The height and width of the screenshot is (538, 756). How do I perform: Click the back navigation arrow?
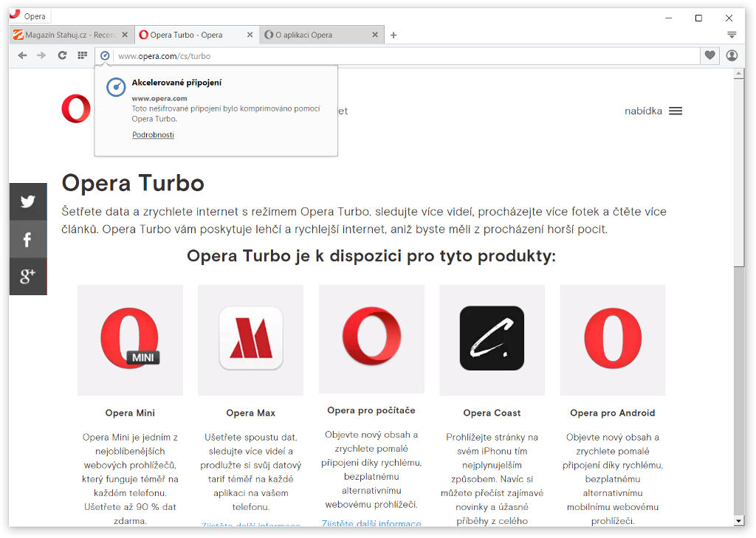(x=22, y=55)
